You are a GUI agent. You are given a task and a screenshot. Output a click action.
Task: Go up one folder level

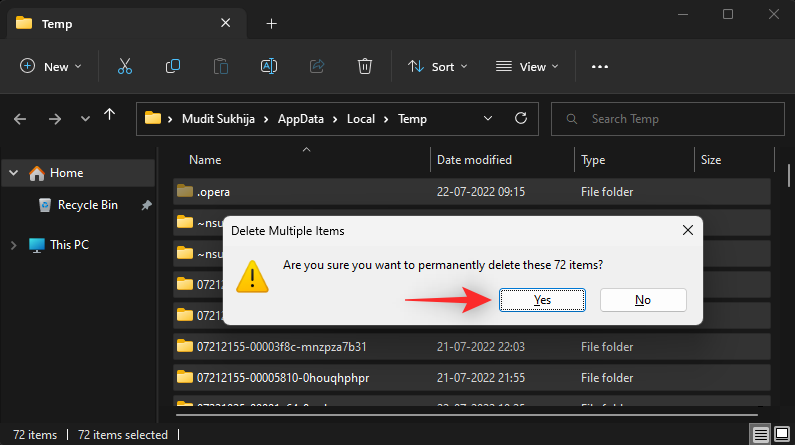pyautogui.click(x=110, y=115)
